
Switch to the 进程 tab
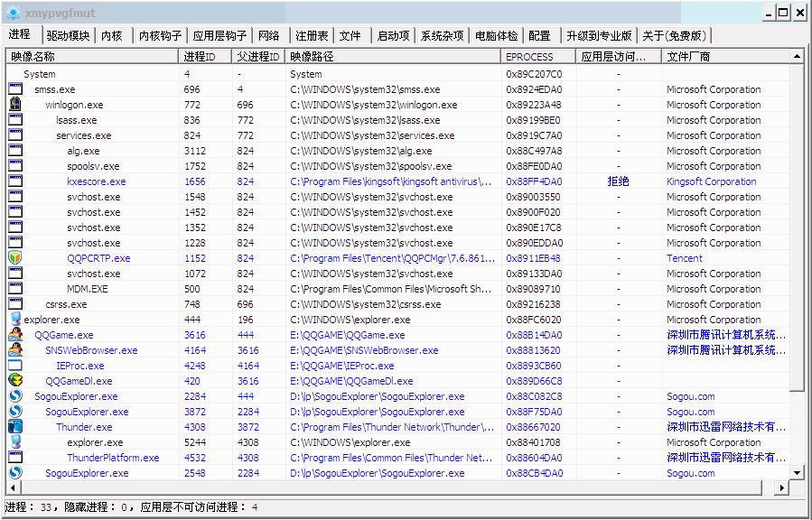[x=20, y=34]
